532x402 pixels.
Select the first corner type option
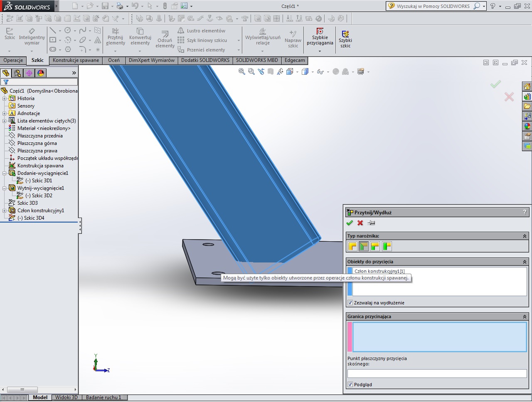point(352,246)
